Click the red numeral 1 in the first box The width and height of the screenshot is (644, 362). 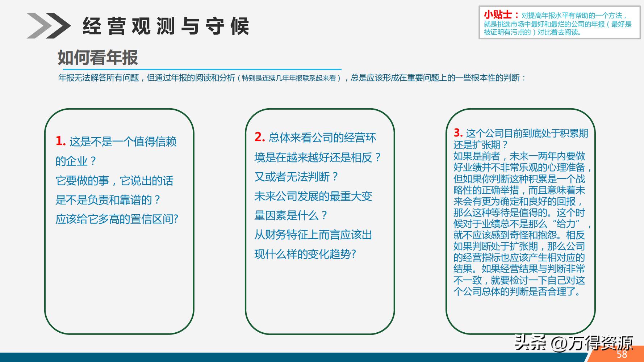(x=60, y=140)
